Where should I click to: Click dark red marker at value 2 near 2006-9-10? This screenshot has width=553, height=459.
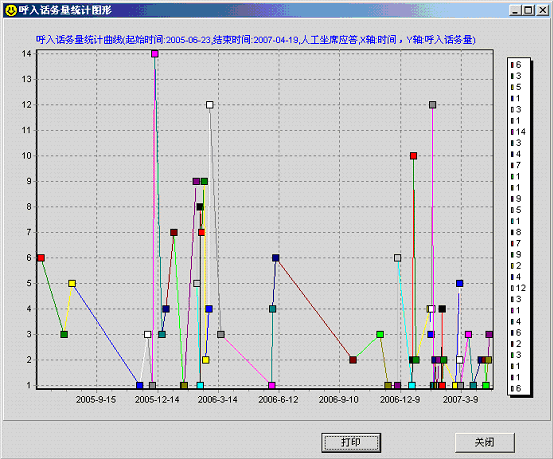[x=353, y=360]
